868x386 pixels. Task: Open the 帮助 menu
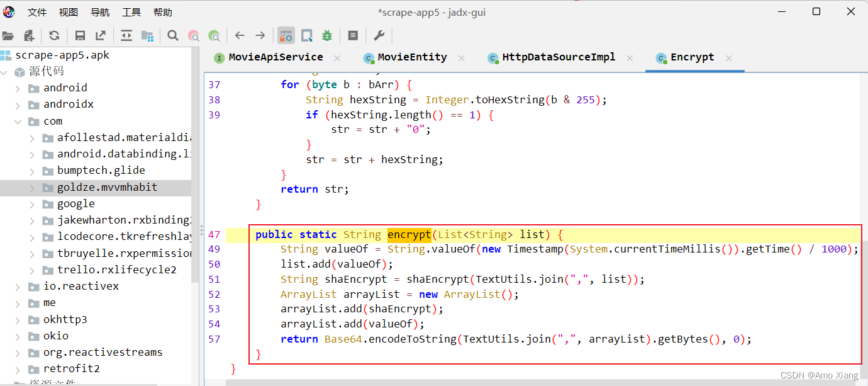point(163,12)
